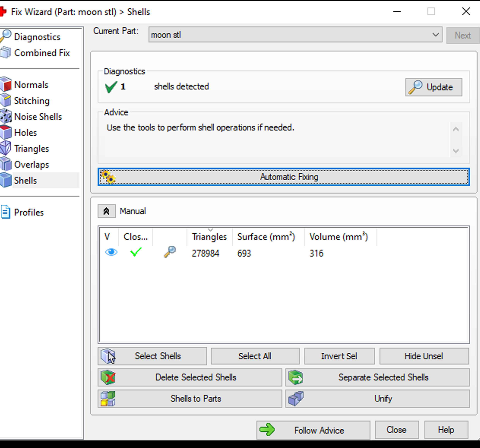This screenshot has height=448, width=480.
Task: Click the Update diagnostics button
Action: [433, 87]
